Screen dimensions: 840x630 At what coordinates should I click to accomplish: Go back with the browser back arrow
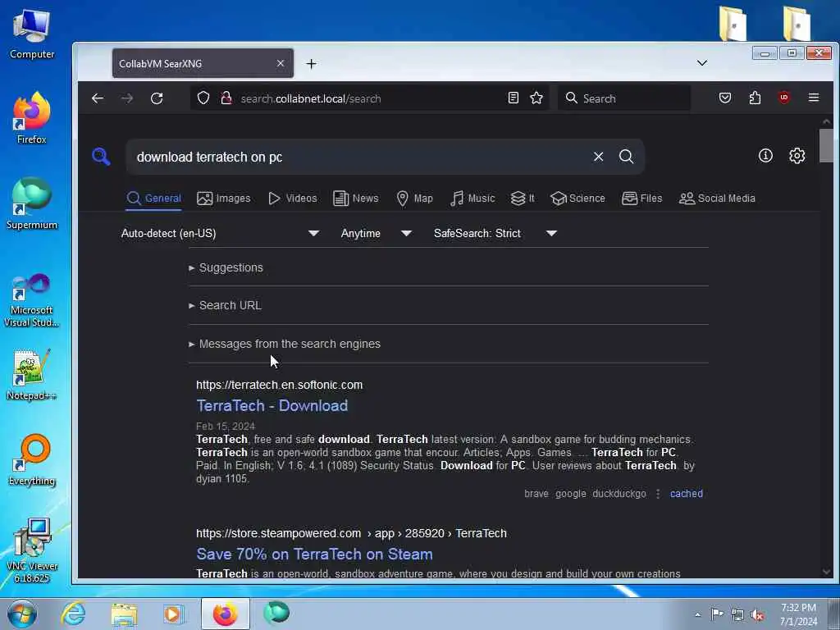pyautogui.click(x=98, y=98)
